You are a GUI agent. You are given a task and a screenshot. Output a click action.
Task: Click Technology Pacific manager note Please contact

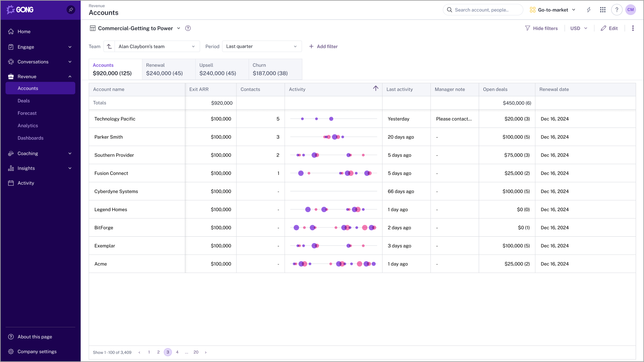coord(454,119)
